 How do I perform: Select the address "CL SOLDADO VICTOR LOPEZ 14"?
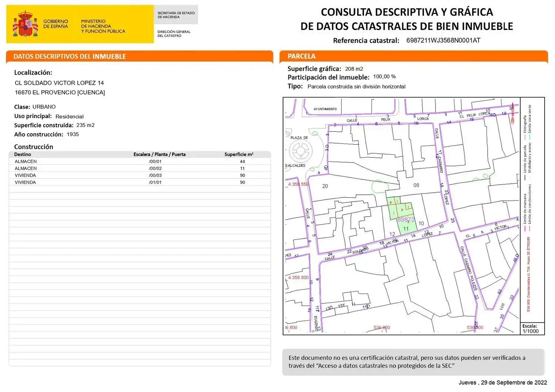tap(59, 83)
